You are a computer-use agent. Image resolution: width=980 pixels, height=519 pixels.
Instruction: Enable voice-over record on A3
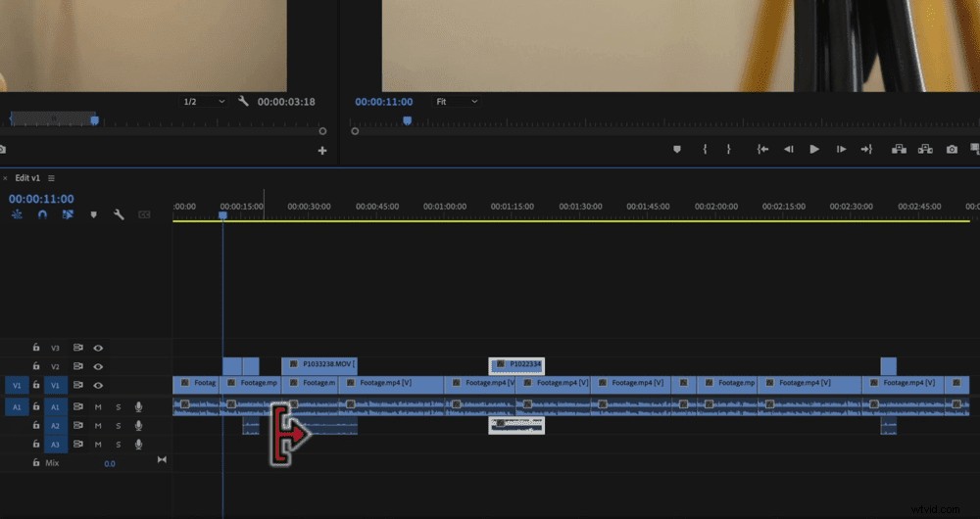[139, 445]
